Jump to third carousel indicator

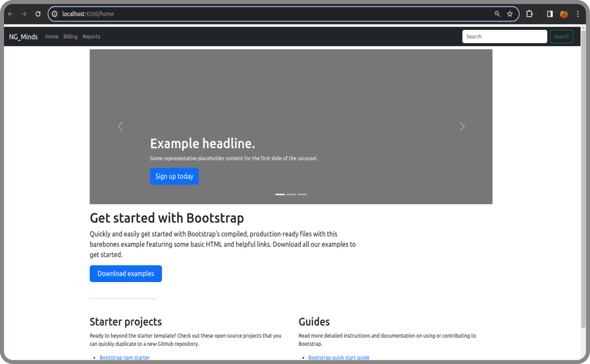click(x=302, y=194)
